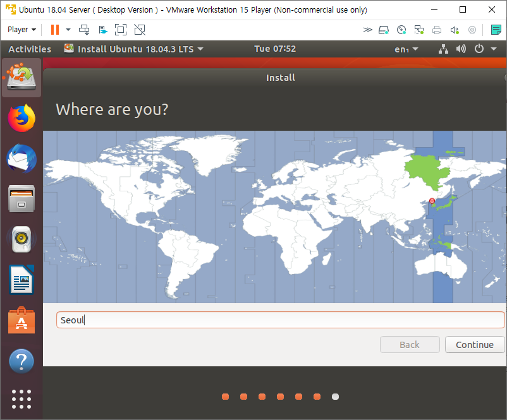Click the hard disk device icon
The width and height of the screenshot is (507, 420).
tap(384, 30)
